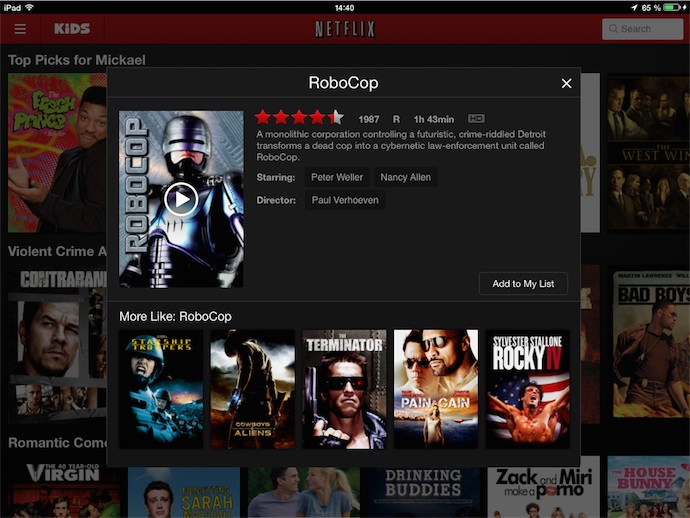Image resolution: width=690 pixels, height=518 pixels.
Task: Open Cowboys & Aliens thumbnail
Action: coord(253,389)
